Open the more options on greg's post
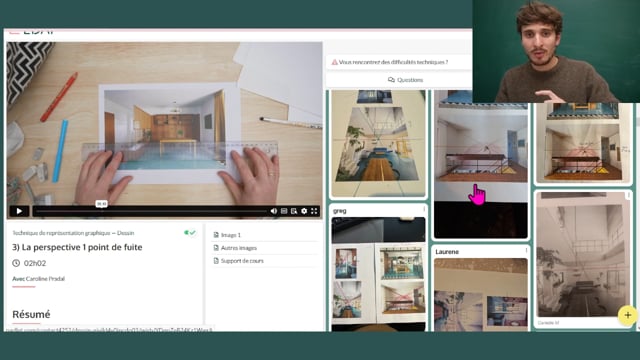The image size is (640, 360). coord(424,209)
